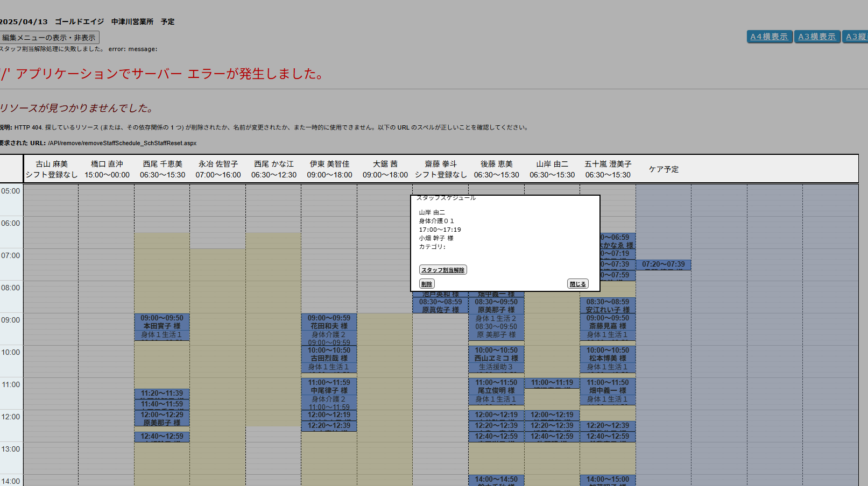Click 編集メニューの表示・非表示 button
The height and width of the screenshot is (486, 868).
(49, 38)
